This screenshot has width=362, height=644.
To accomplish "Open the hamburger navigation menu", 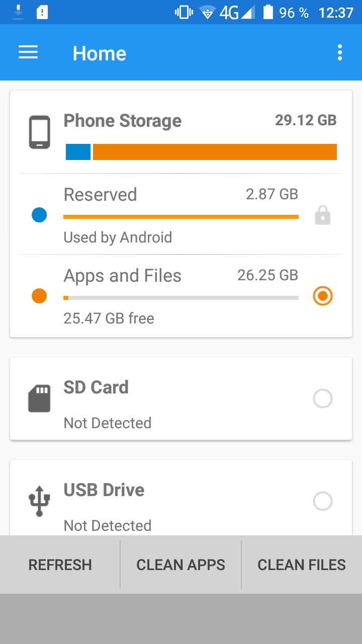I will coord(28,52).
